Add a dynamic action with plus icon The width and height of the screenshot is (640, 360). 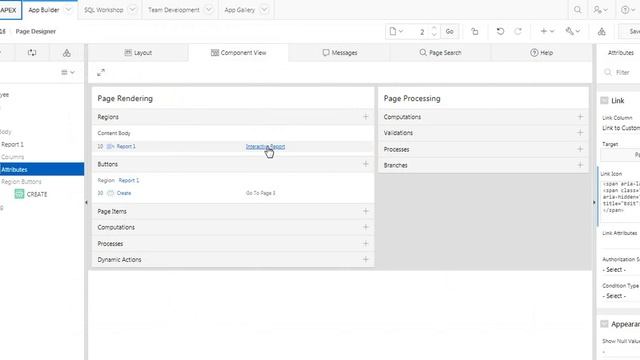(366, 259)
